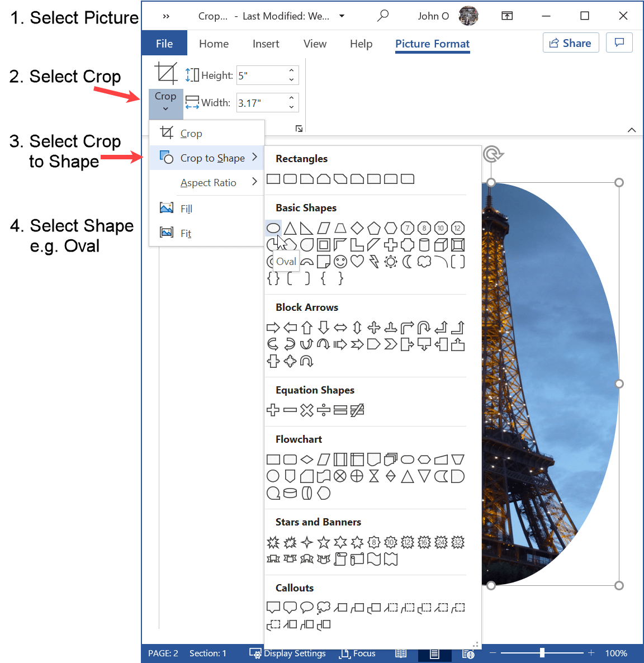Select the 5-Point Star banner shape
The width and height of the screenshot is (644, 663).
tap(323, 542)
